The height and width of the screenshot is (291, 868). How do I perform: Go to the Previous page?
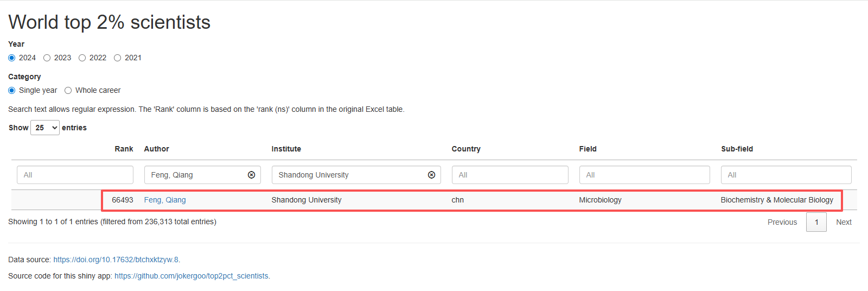pos(782,222)
